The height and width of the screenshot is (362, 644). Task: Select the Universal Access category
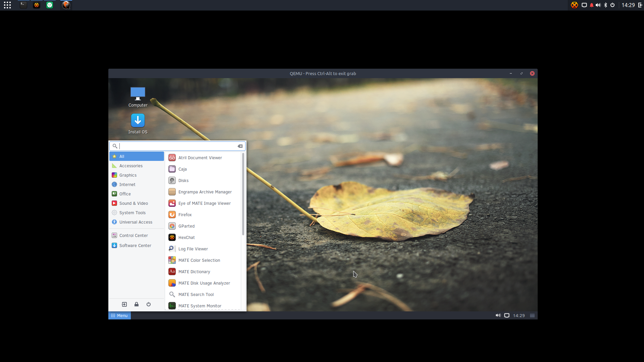pyautogui.click(x=137, y=222)
